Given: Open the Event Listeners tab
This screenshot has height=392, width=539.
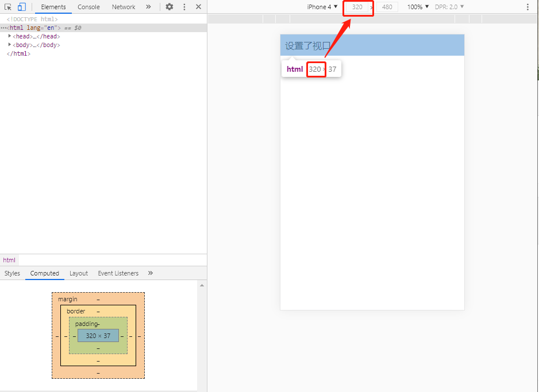Looking at the screenshot, I should pos(118,273).
